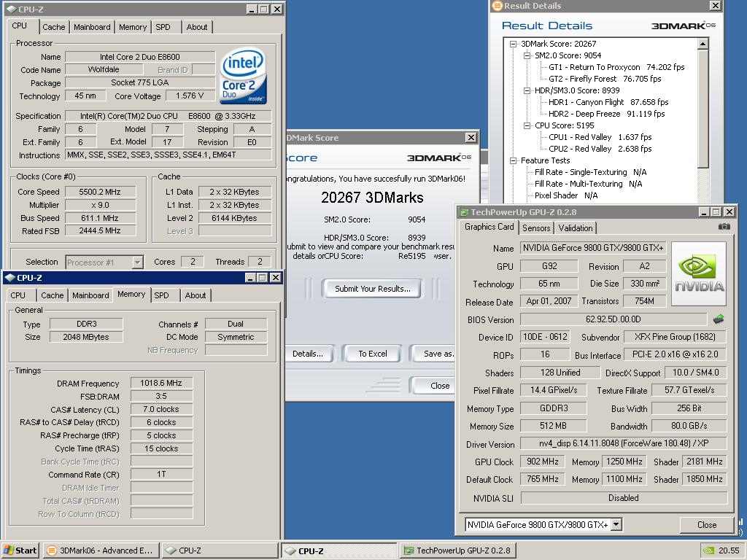This screenshot has height=560, width=747.
Task: Open the graphics card selector dropdown in GPU-Z
Action: [616, 524]
